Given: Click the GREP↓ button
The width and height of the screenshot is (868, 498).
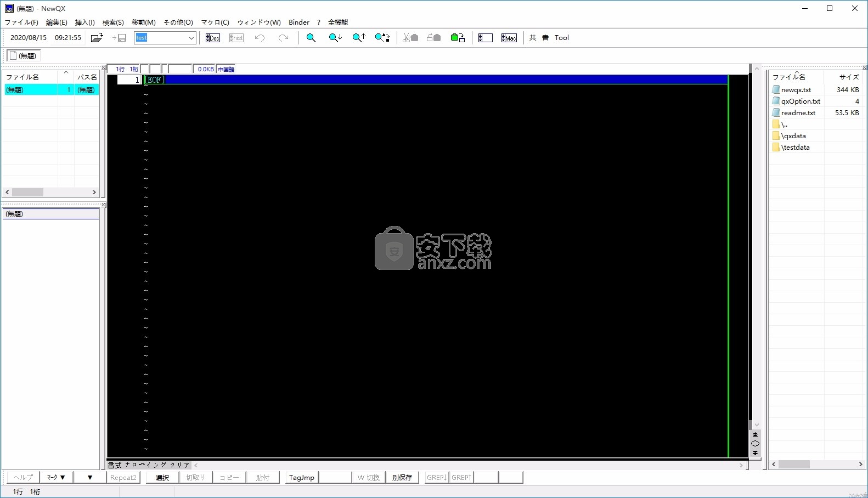Looking at the screenshot, I should [437, 477].
